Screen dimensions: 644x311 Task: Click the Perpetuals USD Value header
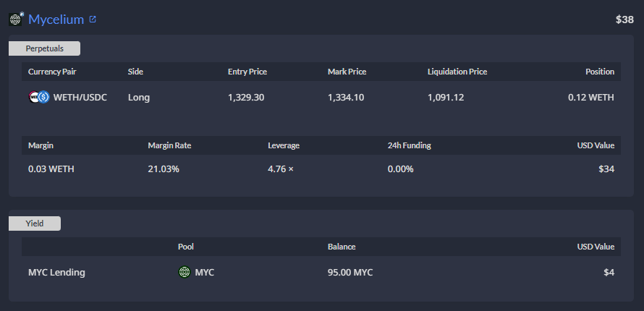(x=596, y=145)
